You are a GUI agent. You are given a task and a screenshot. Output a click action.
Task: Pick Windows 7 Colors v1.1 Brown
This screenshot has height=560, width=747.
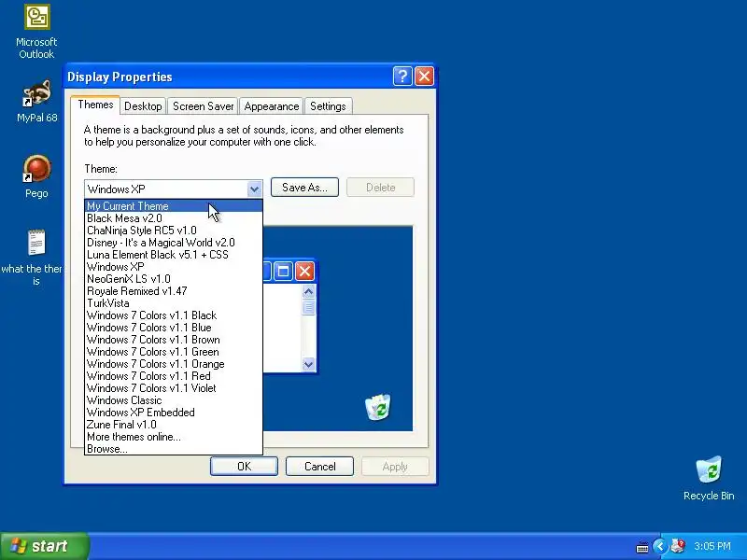coord(174,340)
